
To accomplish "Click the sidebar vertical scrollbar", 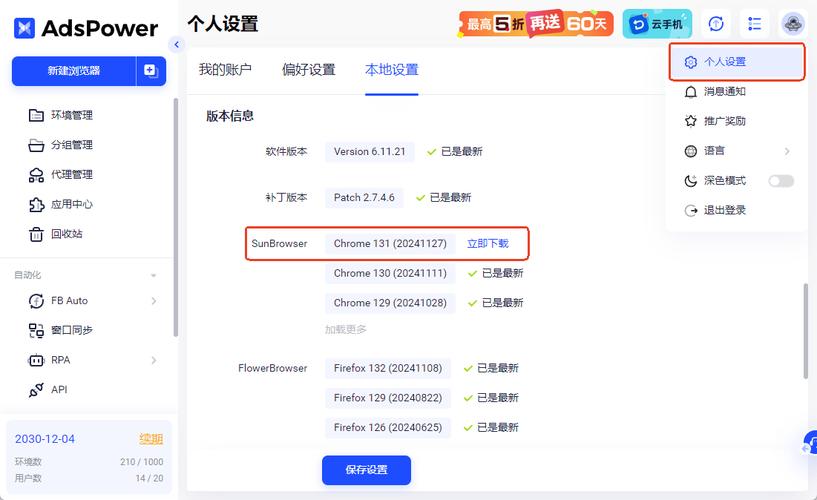I will coord(176,217).
